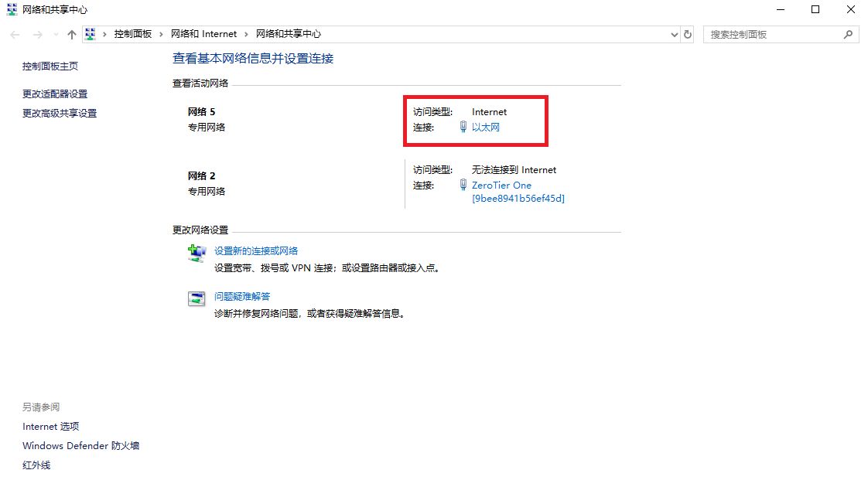Image resolution: width=868 pixels, height=487 pixels.
Task: Refresh the Network and Sharing Center page
Action: (688, 35)
